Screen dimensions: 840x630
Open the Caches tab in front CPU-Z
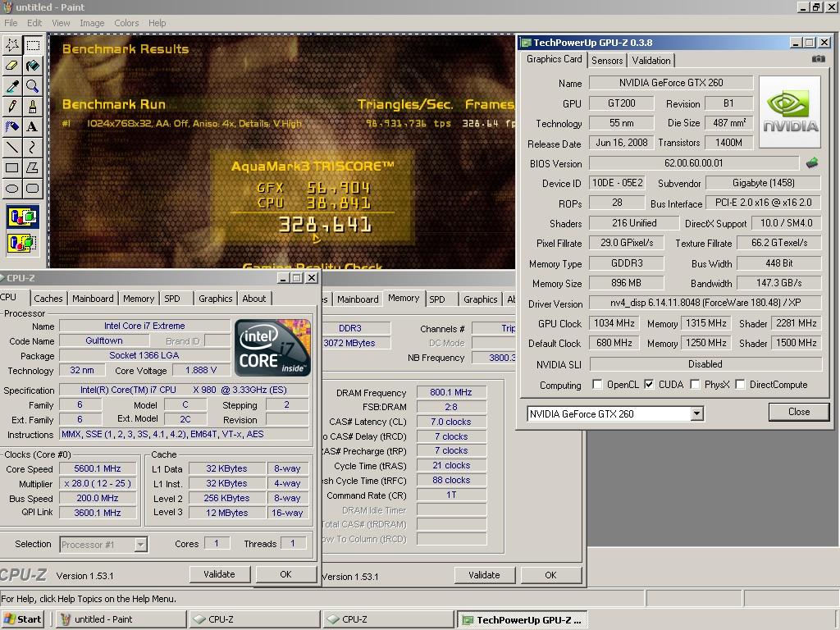(x=48, y=299)
